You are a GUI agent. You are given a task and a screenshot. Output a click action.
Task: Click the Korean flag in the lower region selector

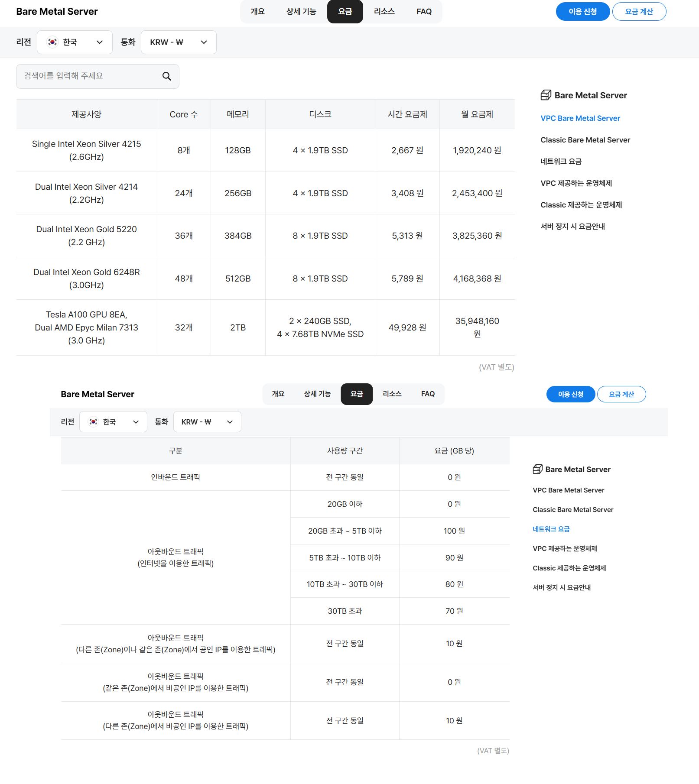pyautogui.click(x=93, y=422)
